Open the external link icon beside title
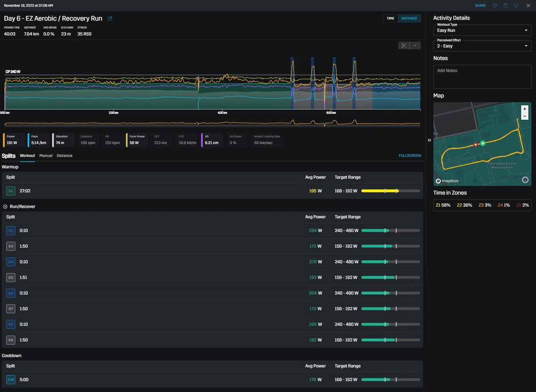This screenshot has width=536, height=392. click(x=110, y=19)
